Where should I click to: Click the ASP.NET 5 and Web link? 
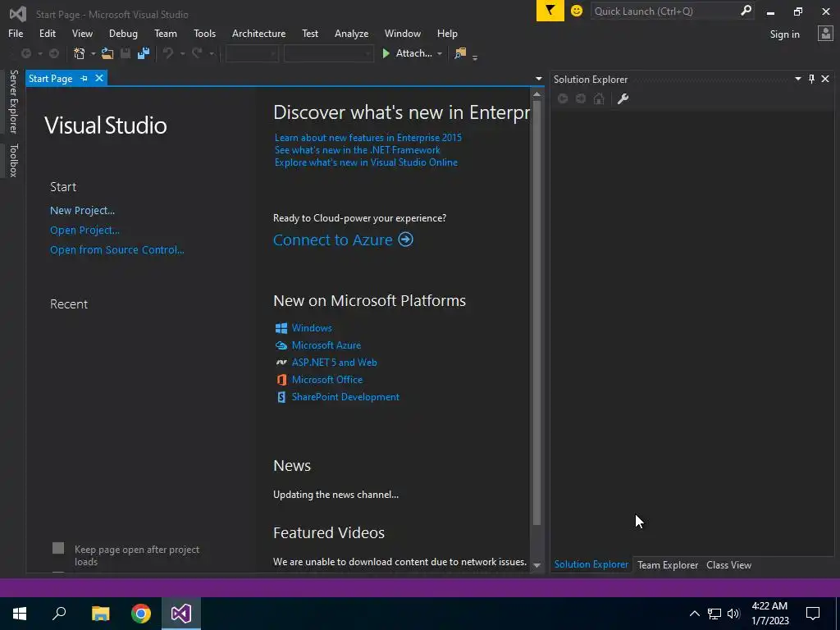point(335,363)
